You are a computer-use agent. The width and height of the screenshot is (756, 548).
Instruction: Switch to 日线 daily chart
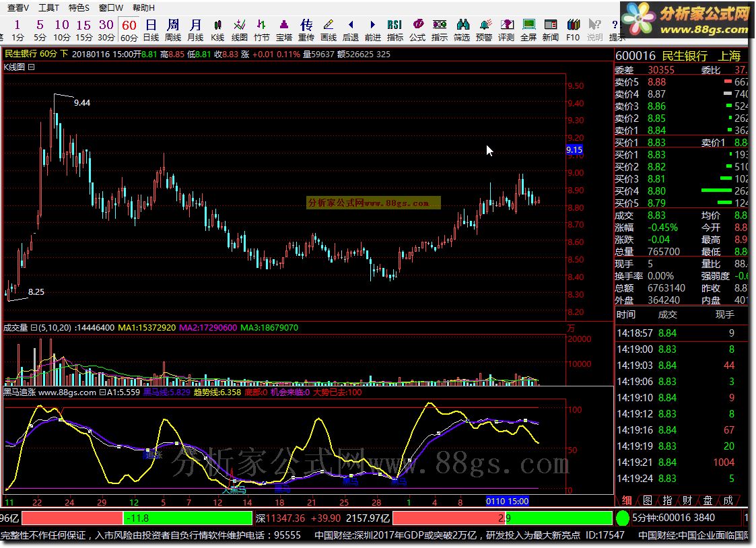[151, 30]
